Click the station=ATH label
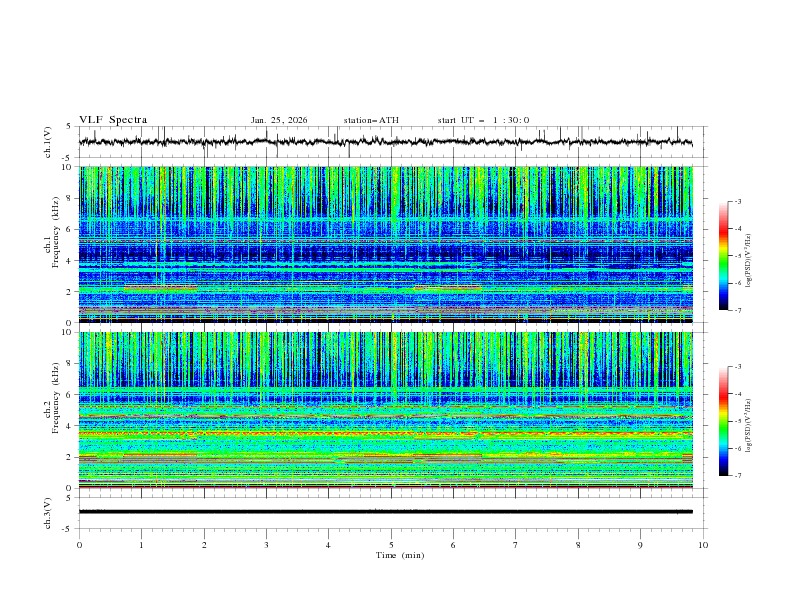This screenshot has width=792, height=612. 371,120
